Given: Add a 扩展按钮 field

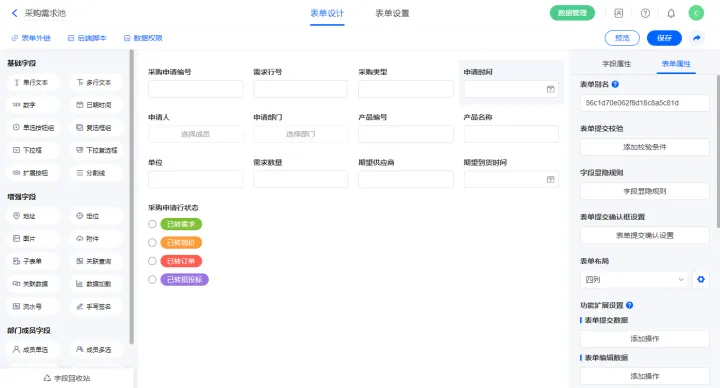Looking at the screenshot, I should coord(34,173).
